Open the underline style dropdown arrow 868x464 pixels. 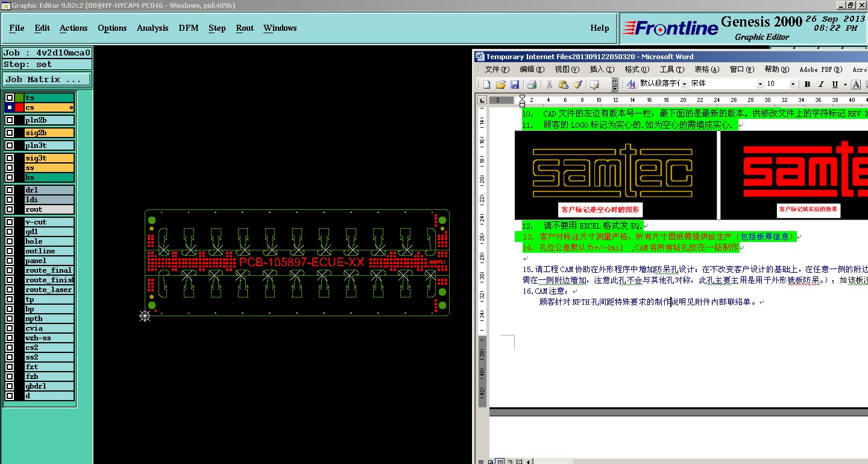(x=845, y=84)
